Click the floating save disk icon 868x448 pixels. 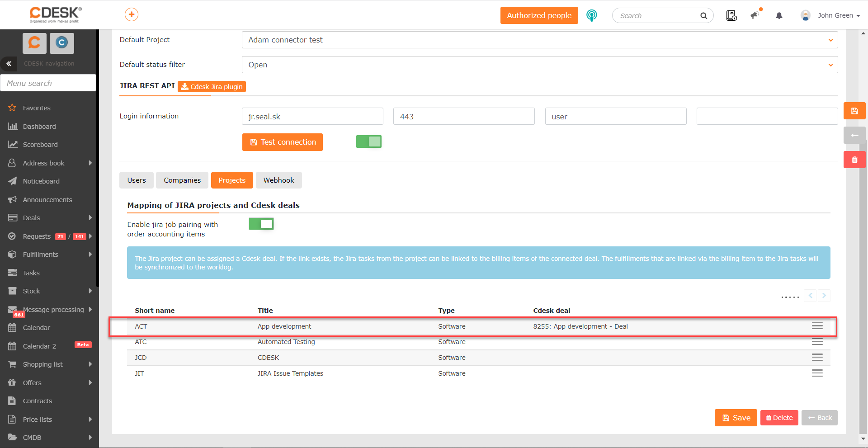click(854, 111)
